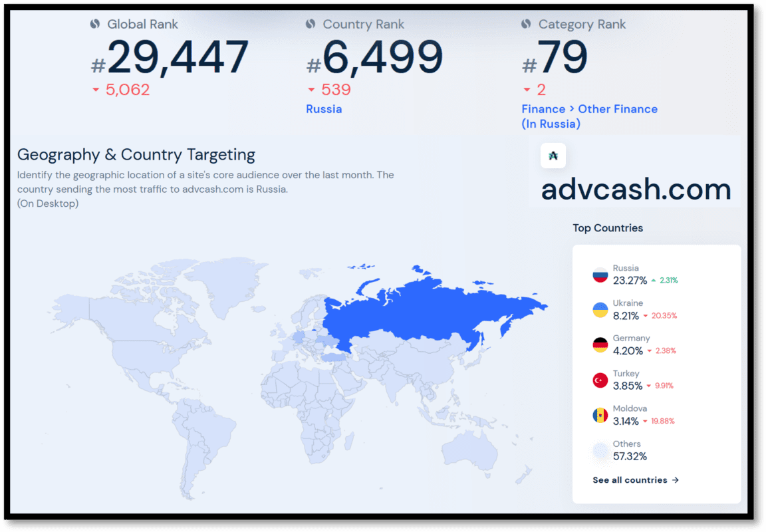Click the advcash site favicon
The width and height of the screenshot is (766, 532).
point(553,156)
